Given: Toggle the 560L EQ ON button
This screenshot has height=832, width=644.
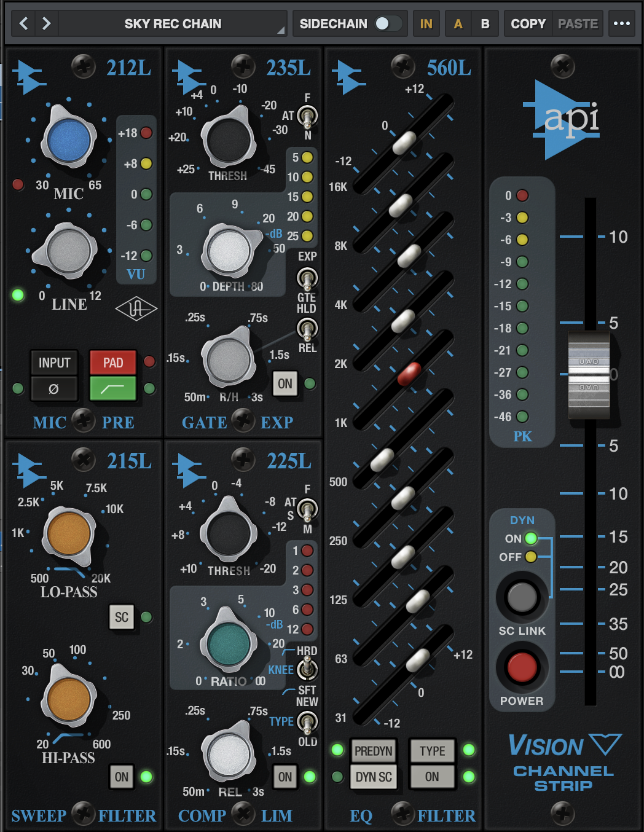Looking at the screenshot, I should pyautogui.click(x=432, y=777).
